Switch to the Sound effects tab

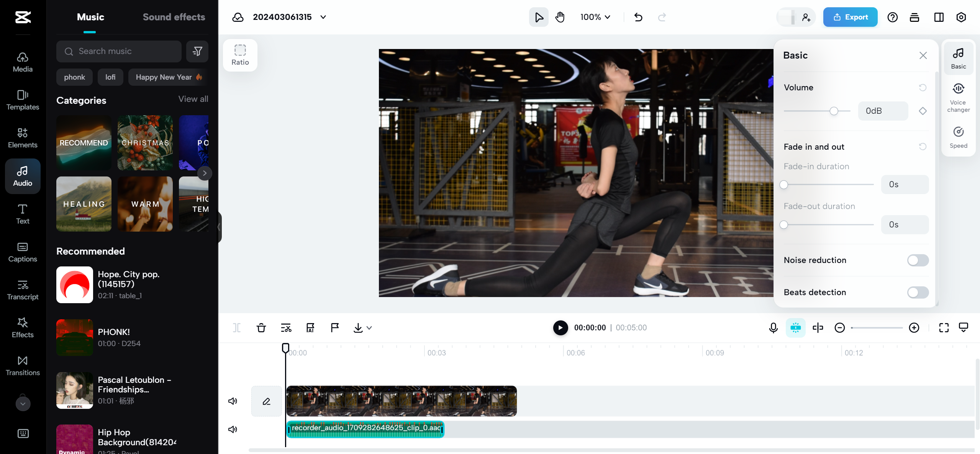[174, 17]
